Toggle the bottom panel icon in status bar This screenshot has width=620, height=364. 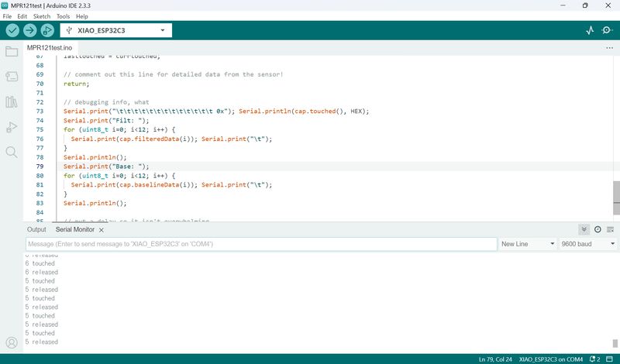click(x=609, y=359)
